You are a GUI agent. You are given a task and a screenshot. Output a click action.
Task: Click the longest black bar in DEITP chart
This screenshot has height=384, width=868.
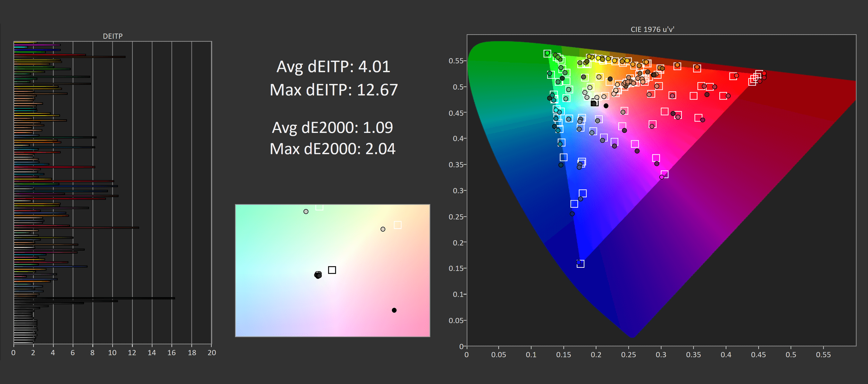pos(94,298)
